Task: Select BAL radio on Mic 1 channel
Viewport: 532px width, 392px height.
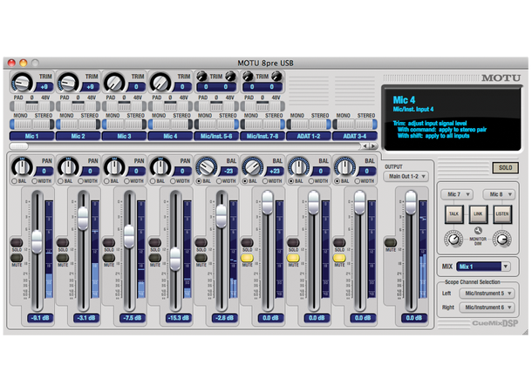Action: [14, 181]
